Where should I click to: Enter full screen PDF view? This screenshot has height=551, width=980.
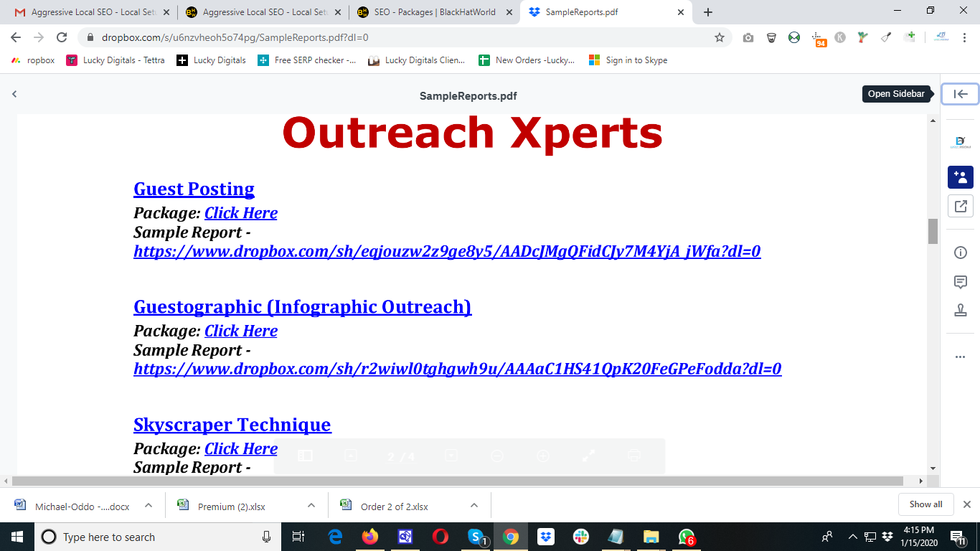tap(588, 456)
